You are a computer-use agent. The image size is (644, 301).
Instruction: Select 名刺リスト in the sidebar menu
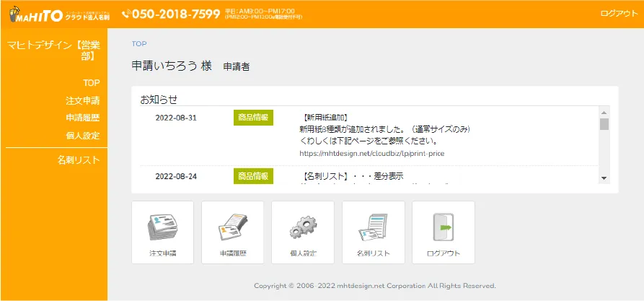click(x=79, y=160)
